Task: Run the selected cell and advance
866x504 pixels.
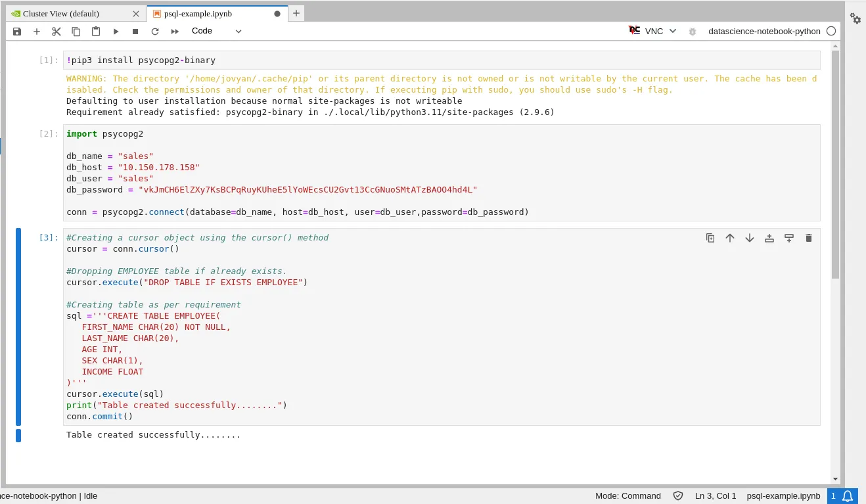Action: [x=116, y=32]
